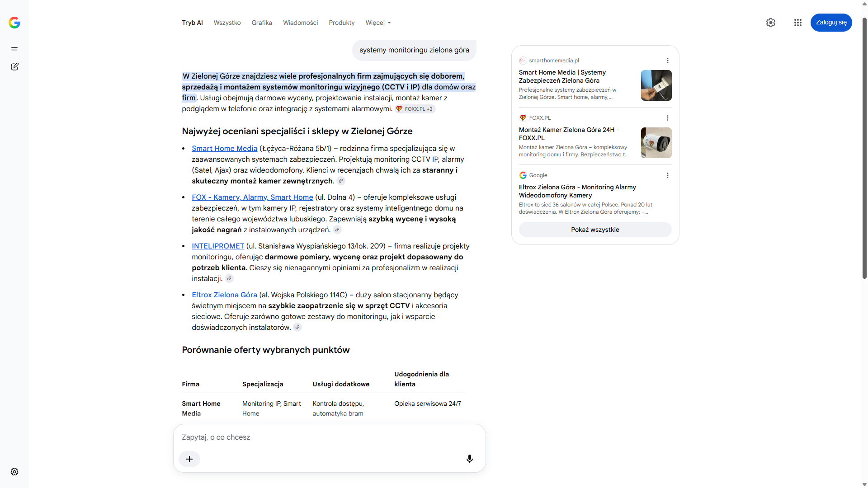Click source link icon after Eltrox paragraph
This screenshot has width=868, height=488.
[297, 328]
